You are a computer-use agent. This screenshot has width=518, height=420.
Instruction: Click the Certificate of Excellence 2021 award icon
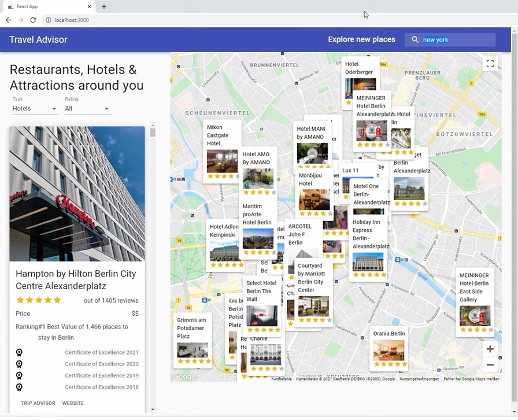point(19,353)
